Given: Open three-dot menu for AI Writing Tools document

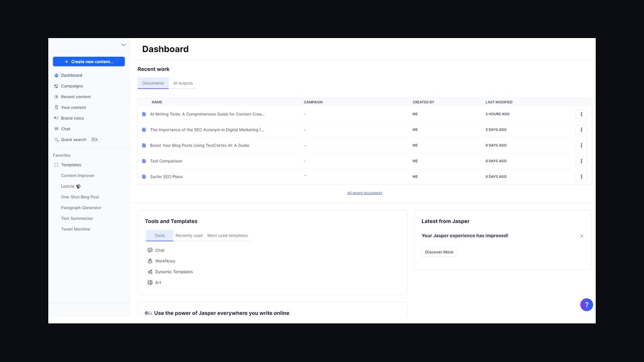Looking at the screenshot, I should [581, 114].
